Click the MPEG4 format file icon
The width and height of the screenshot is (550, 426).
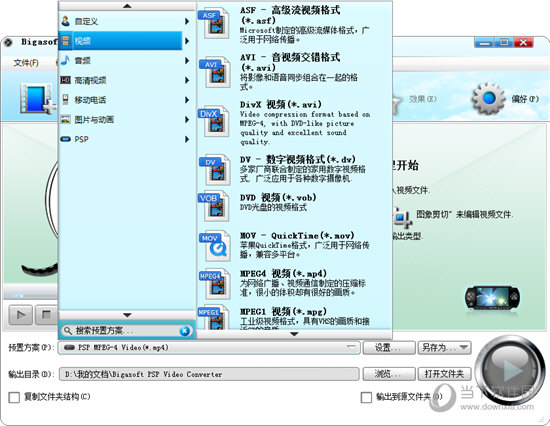214,284
